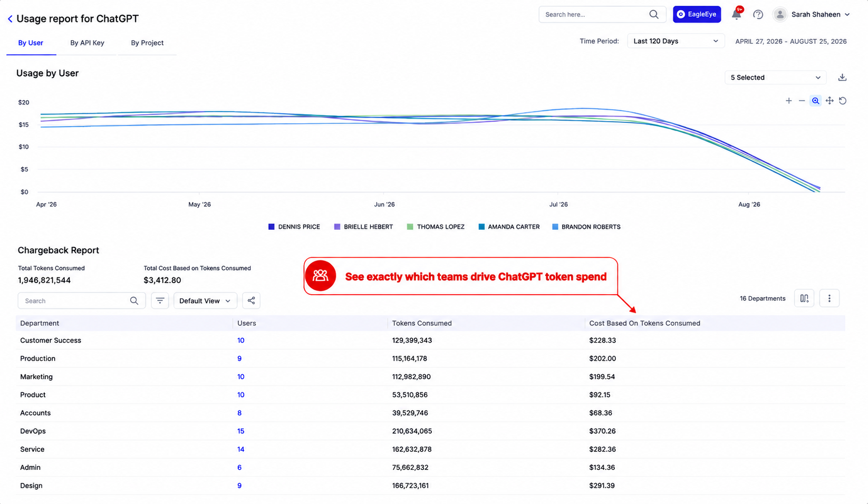
Task: Click the 166,723,161 tokens value
Action: 410,486
